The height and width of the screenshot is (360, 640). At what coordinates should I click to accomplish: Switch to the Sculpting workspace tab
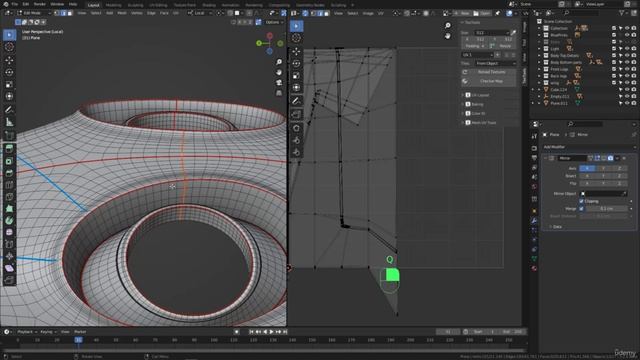point(136,5)
